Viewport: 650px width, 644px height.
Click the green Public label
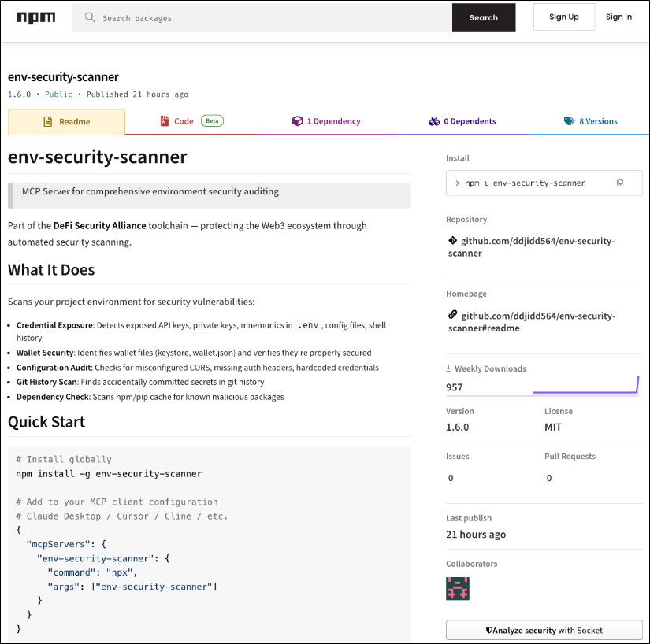[x=58, y=94]
